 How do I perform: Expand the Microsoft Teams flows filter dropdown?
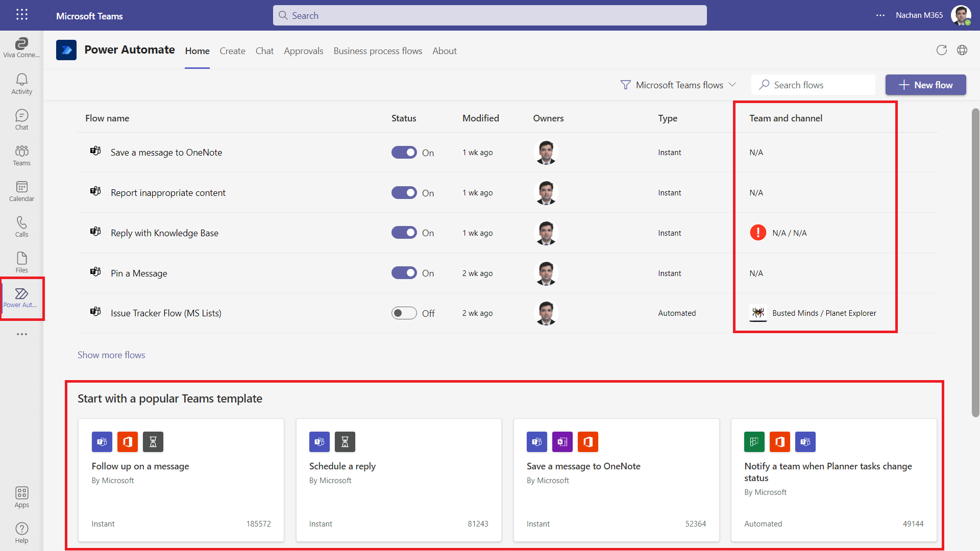click(x=678, y=85)
